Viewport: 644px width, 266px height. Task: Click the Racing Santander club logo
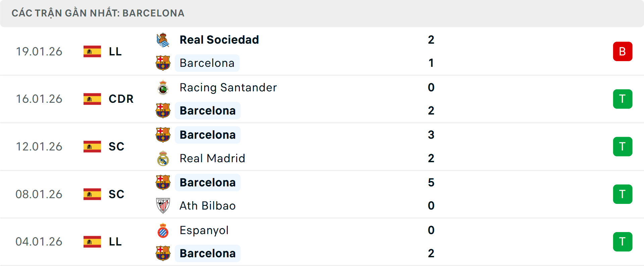(x=163, y=87)
